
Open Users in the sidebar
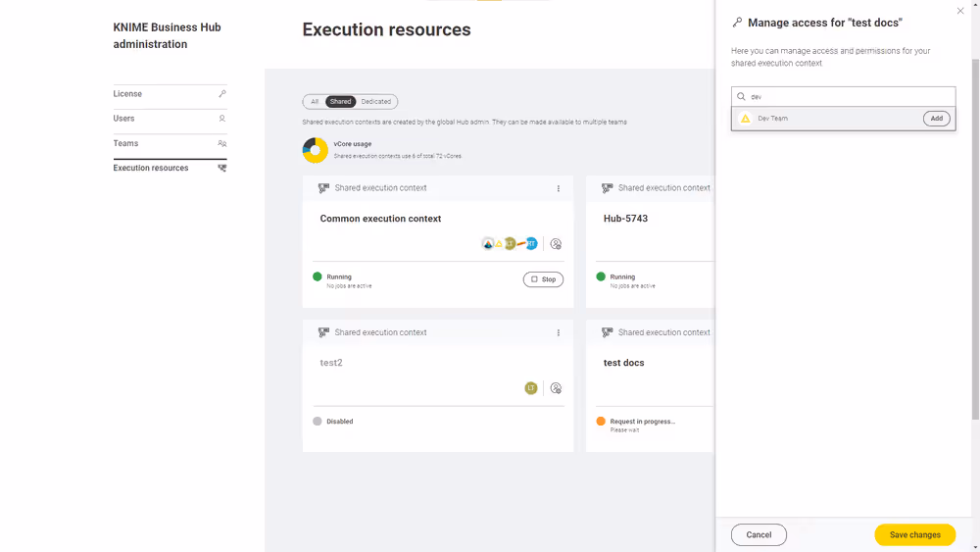[x=170, y=119]
